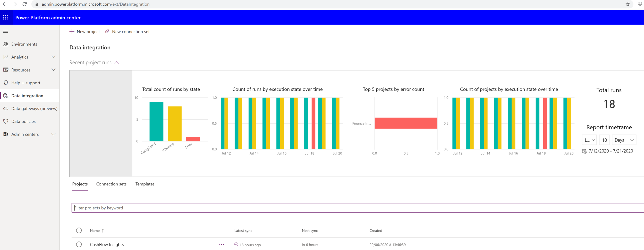Click the completed status check icon

tap(236, 244)
